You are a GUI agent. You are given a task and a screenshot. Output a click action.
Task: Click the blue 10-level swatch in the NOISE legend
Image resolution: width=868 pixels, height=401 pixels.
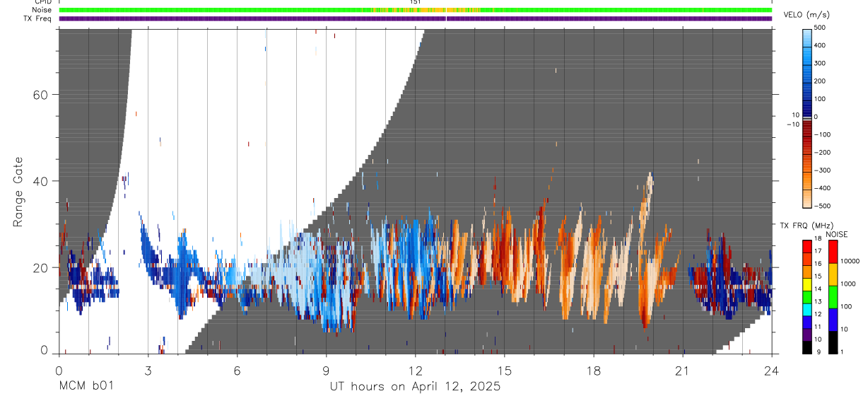coord(833,320)
